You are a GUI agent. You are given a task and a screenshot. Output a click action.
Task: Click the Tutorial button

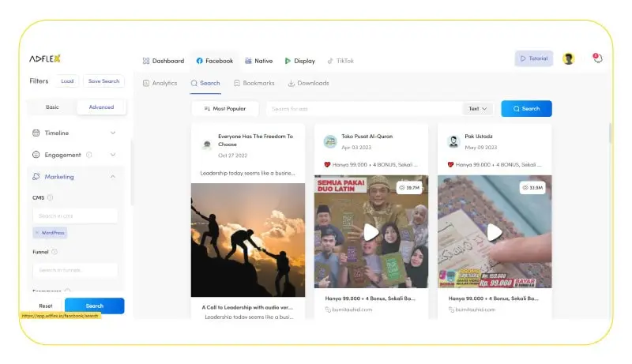point(534,58)
